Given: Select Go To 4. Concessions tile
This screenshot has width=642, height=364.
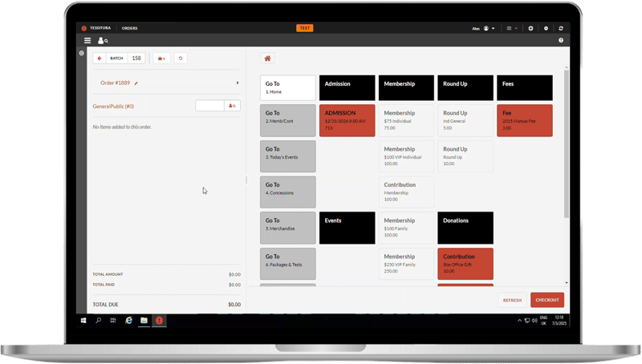Looking at the screenshot, I should [x=288, y=192].
